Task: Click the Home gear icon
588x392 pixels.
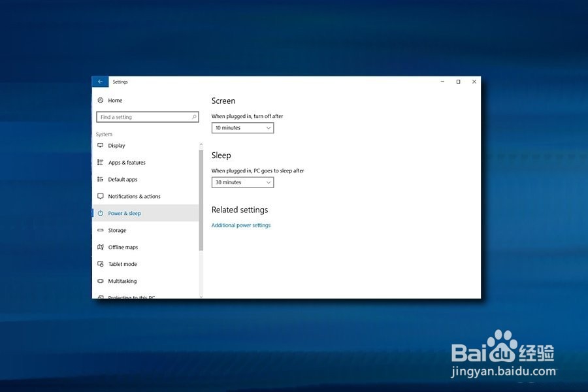Action: tap(101, 100)
